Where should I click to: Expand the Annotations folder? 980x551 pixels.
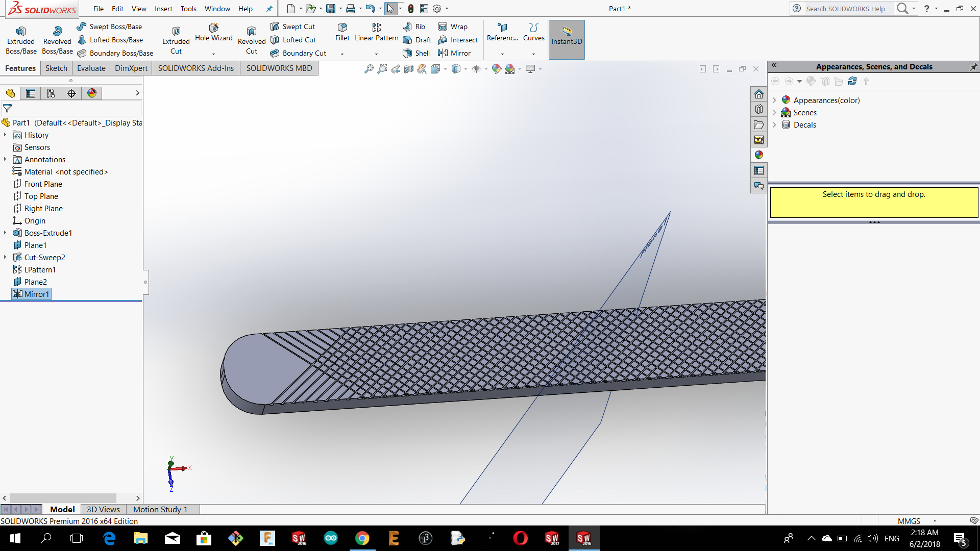click(5, 159)
